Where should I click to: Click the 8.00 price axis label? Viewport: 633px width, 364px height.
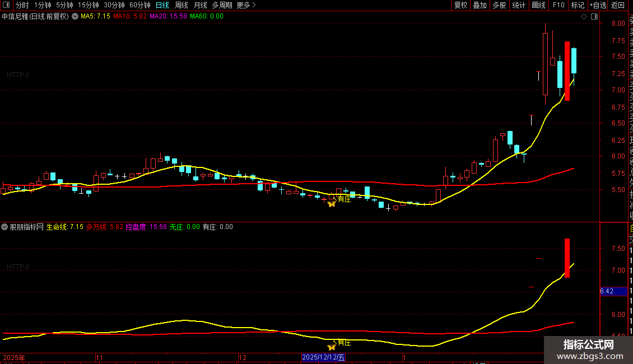(x=618, y=24)
